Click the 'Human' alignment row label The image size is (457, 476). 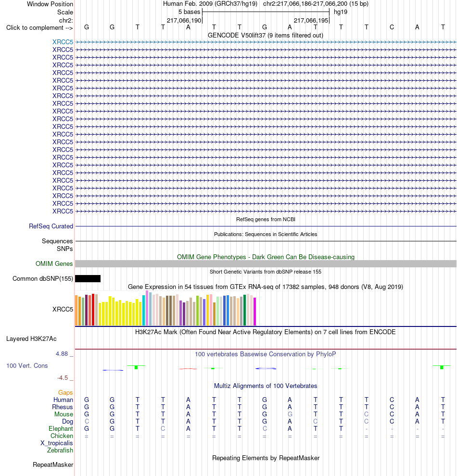pyautogui.click(x=63, y=400)
